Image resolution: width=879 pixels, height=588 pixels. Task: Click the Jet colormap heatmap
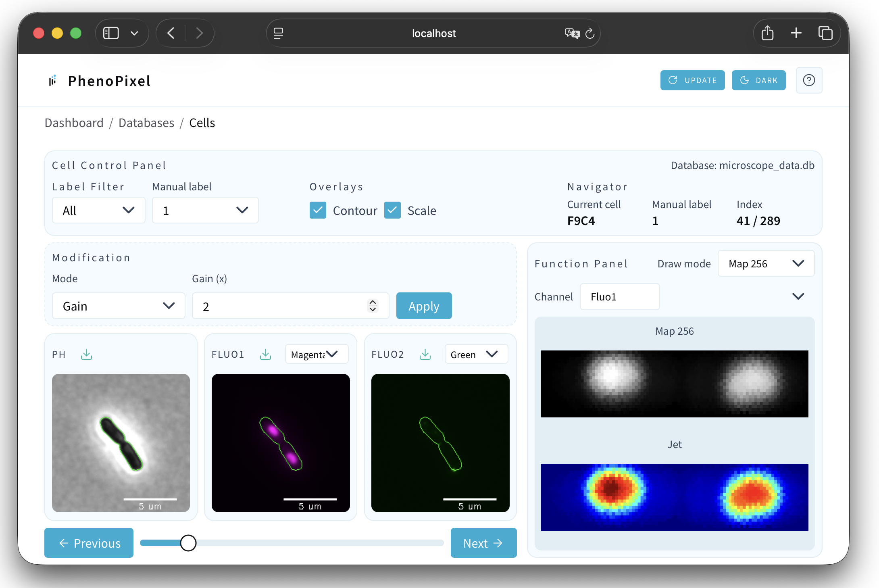click(x=675, y=497)
